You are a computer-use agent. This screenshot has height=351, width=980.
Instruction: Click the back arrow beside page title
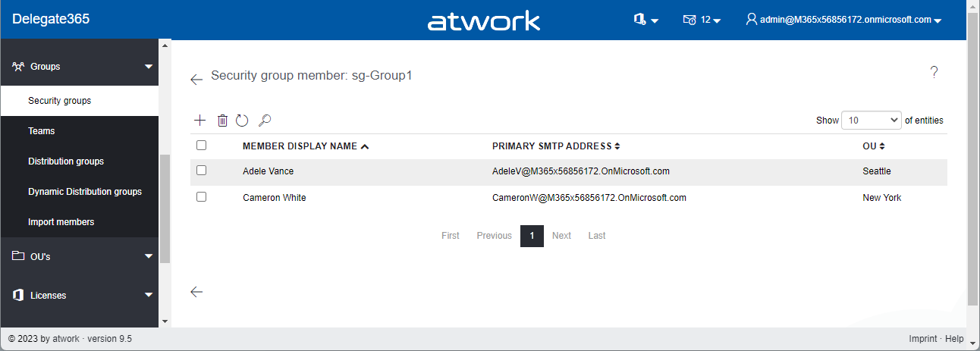(x=196, y=79)
